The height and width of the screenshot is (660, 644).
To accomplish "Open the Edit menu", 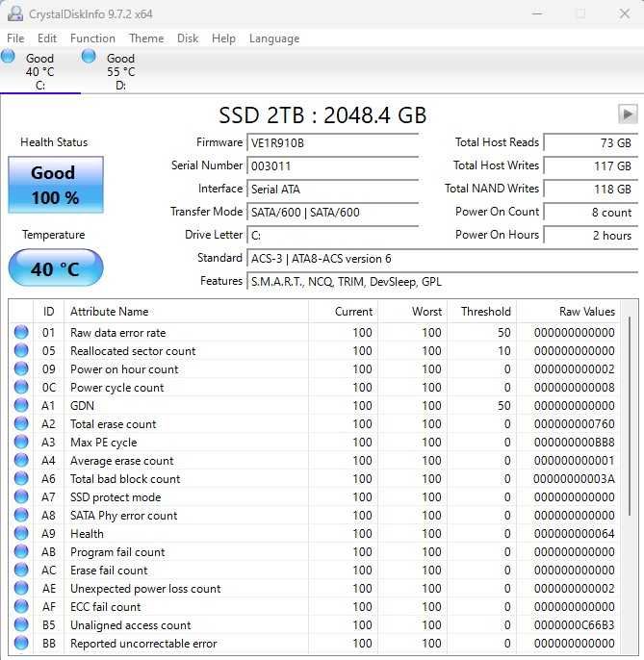I will 47,38.
